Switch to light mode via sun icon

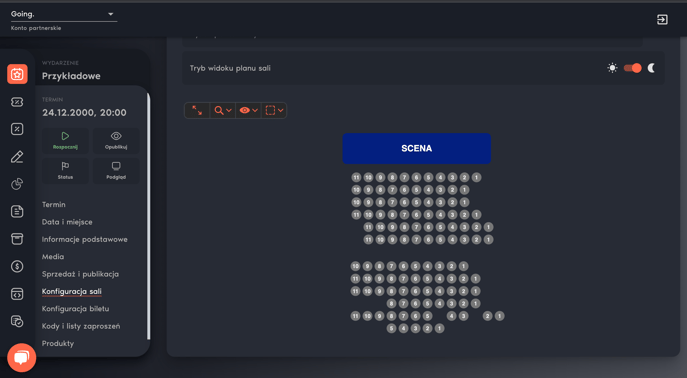[612, 68]
